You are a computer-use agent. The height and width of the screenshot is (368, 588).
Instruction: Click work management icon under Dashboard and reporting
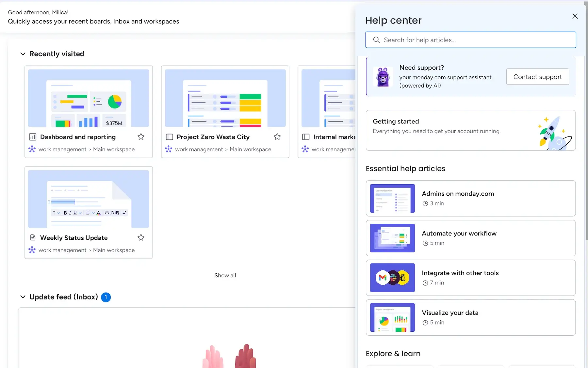(32, 149)
